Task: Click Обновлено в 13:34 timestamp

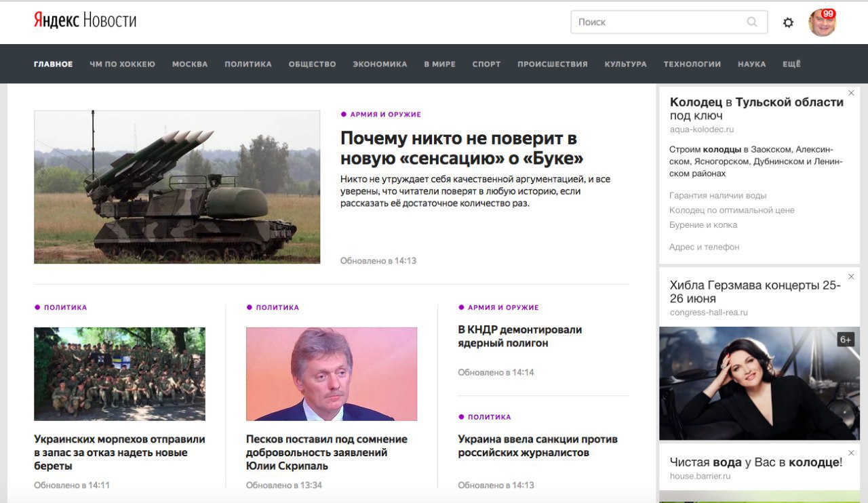Action: (284, 485)
